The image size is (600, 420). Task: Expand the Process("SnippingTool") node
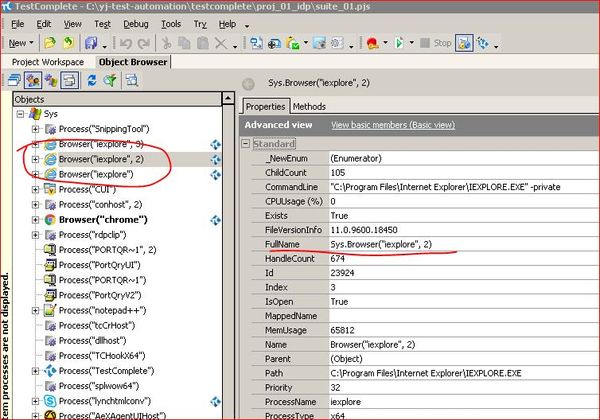35,129
